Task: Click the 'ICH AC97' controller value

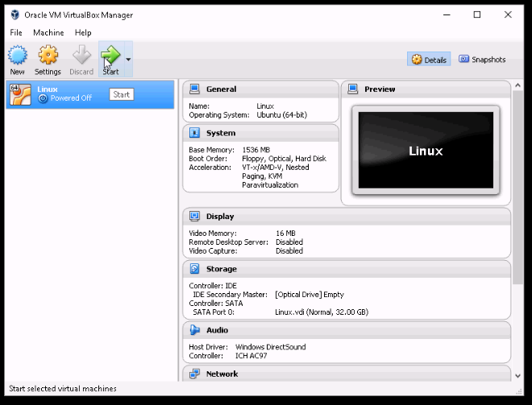Action: 251,356
